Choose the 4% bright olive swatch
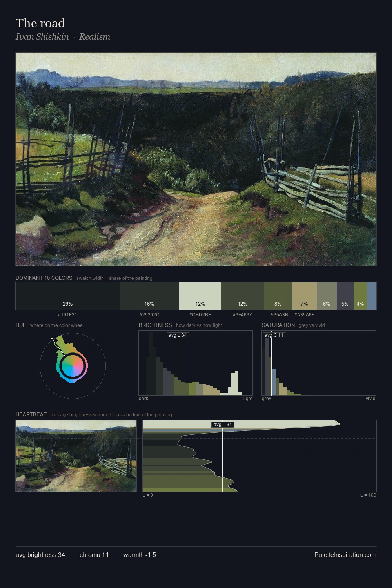392x588 pixels. (x=360, y=296)
